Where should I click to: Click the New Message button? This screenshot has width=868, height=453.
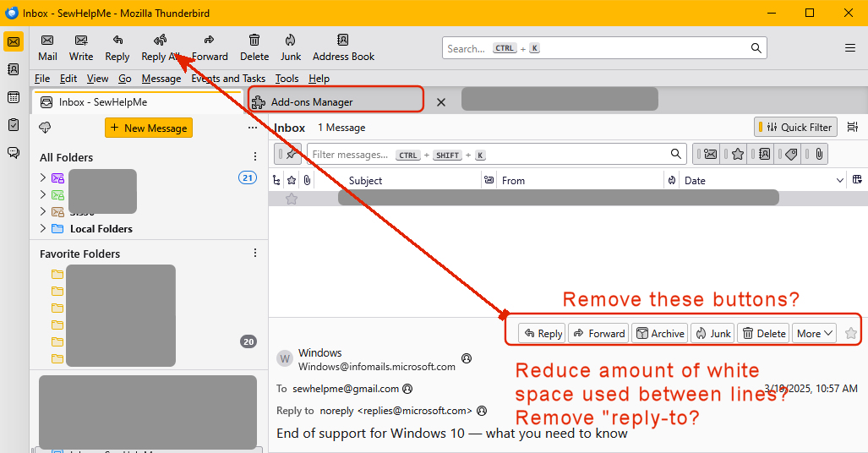pos(149,128)
